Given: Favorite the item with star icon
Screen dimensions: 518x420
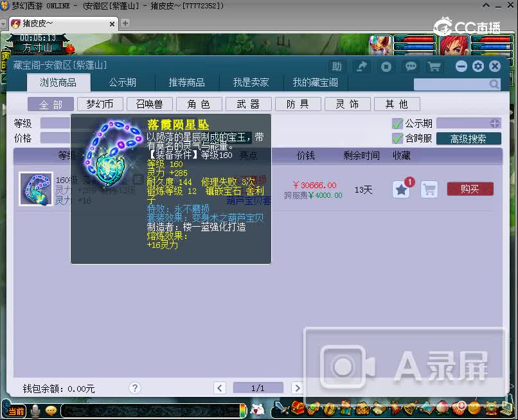Looking at the screenshot, I should coord(401,189).
